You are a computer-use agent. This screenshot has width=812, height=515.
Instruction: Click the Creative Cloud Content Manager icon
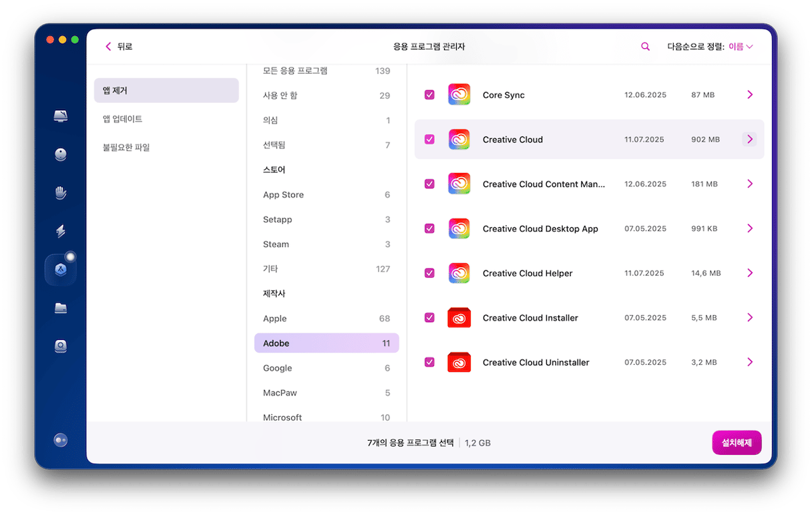tap(459, 184)
